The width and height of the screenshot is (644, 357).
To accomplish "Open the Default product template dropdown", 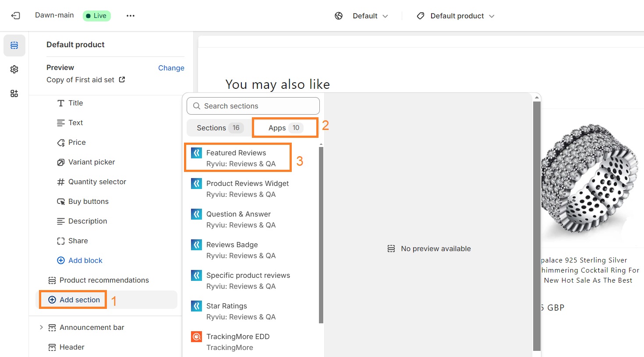I will (462, 16).
